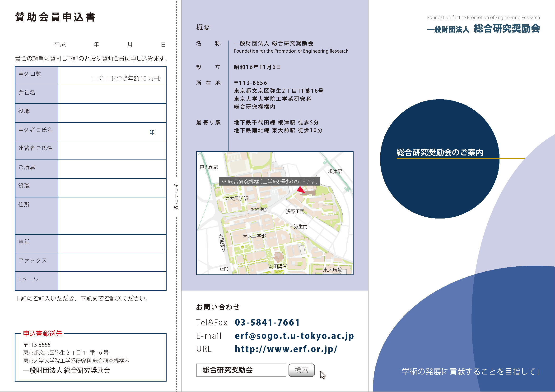555x392 pixels.
Task: Click the 印 seal mark
Action: point(152,132)
